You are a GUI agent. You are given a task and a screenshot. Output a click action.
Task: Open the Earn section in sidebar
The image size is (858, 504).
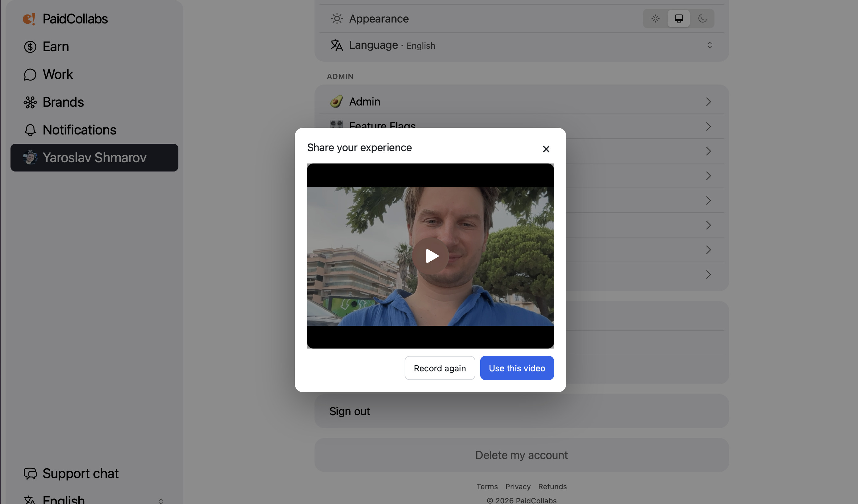point(94,47)
